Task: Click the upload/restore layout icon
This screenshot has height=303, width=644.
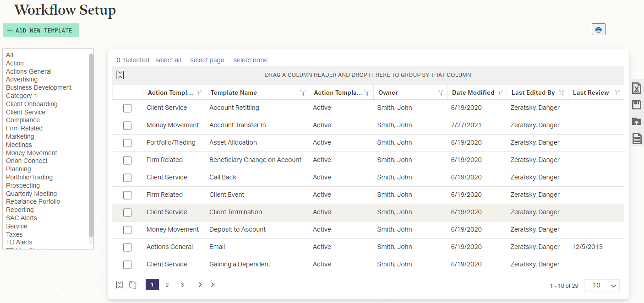Action: point(636,121)
